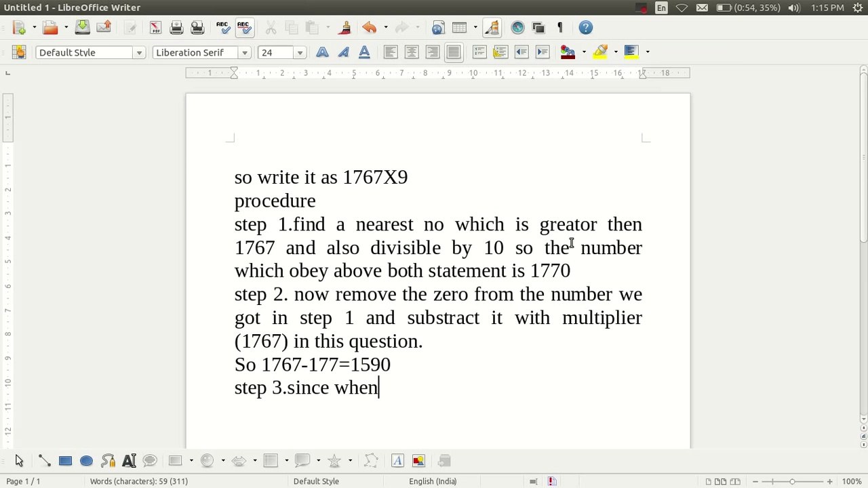The width and height of the screenshot is (868, 488).
Task: Toggle Justified alignment
Action: pyautogui.click(x=454, y=52)
